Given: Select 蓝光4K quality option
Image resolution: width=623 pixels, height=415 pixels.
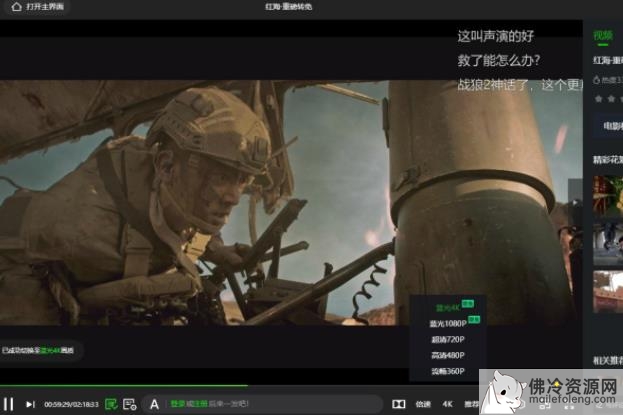Looking at the screenshot, I should point(447,307).
